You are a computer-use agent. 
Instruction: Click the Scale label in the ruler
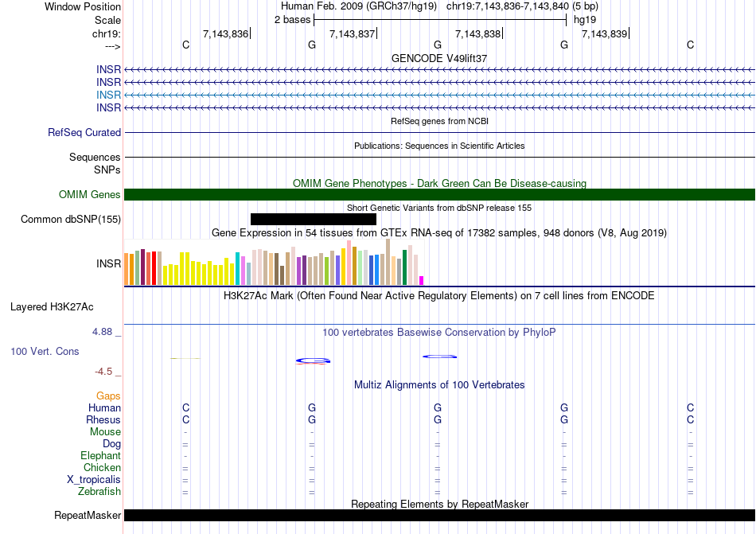pyautogui.click(x=107, y=20)
